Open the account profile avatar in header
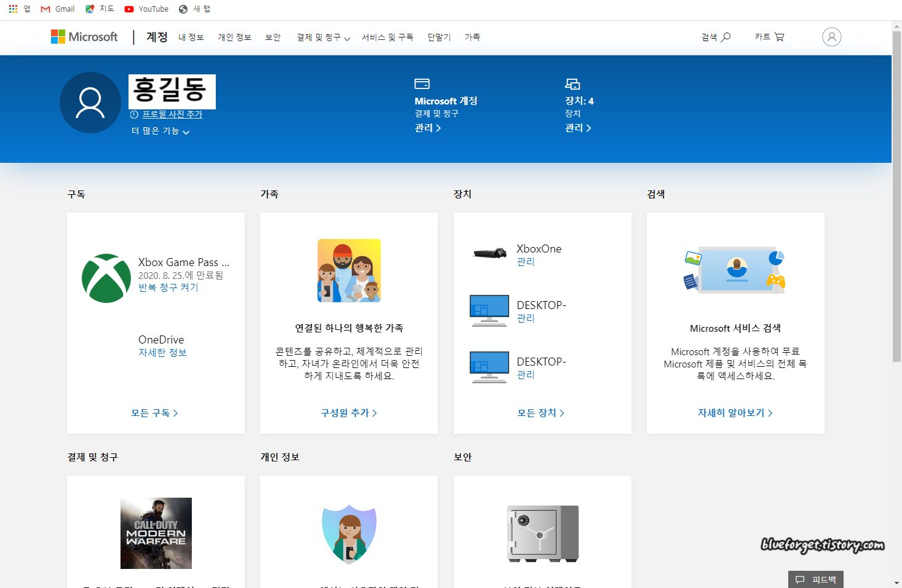This screenshot has height=588, width=902. click(831, 37)
